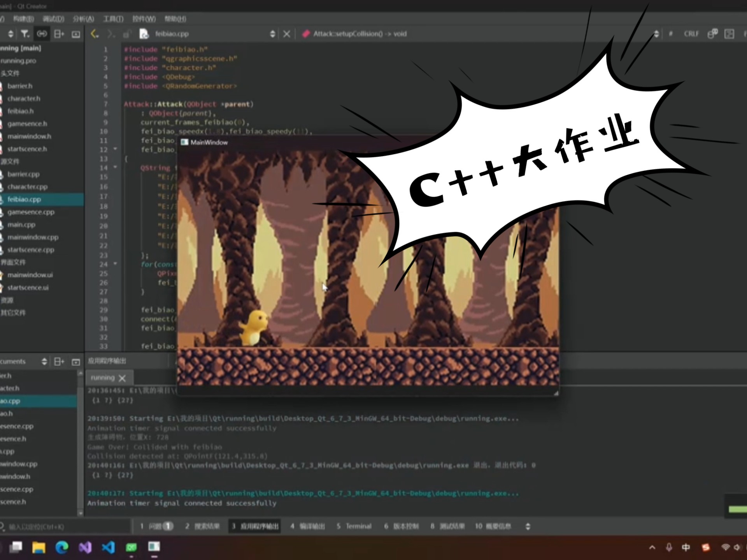Open Visual Studio from the taskbar

pos(85,547)
